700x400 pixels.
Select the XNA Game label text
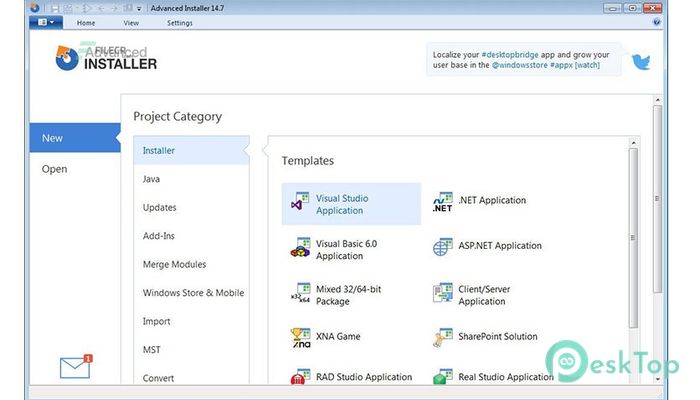[x=338, y=336]
